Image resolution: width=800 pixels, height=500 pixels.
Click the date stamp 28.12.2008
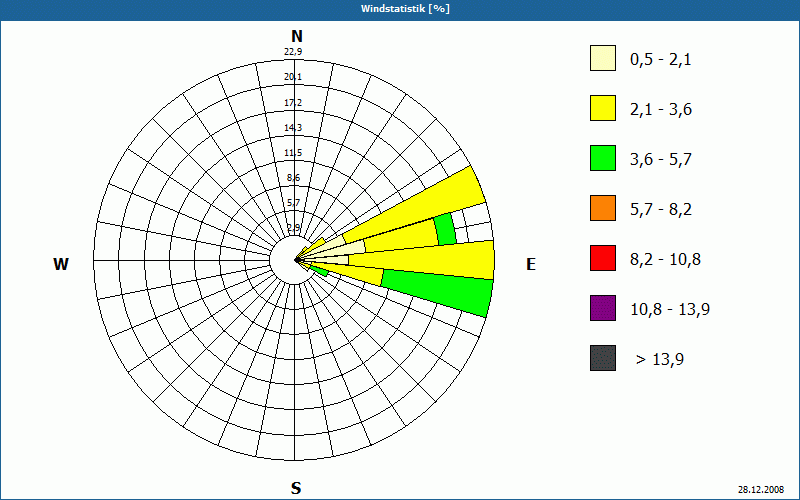[x=761, y=489]
